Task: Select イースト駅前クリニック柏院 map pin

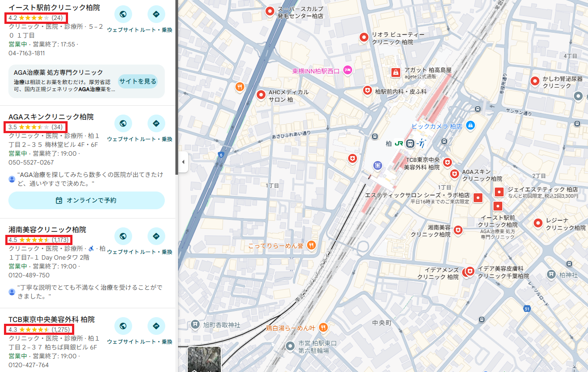Action: coord(498,206)
